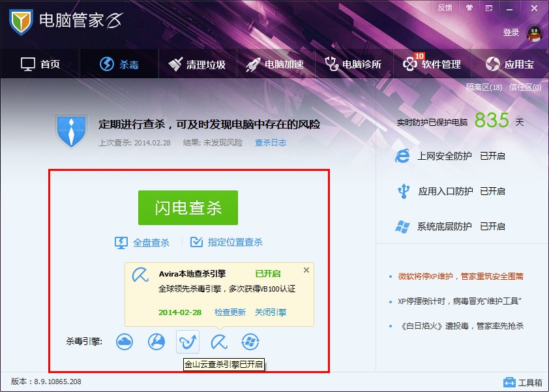Click 关闭引擎 to disable Avira
The height and width of the screenshot is (392, 549).
(x=271, y=312)
